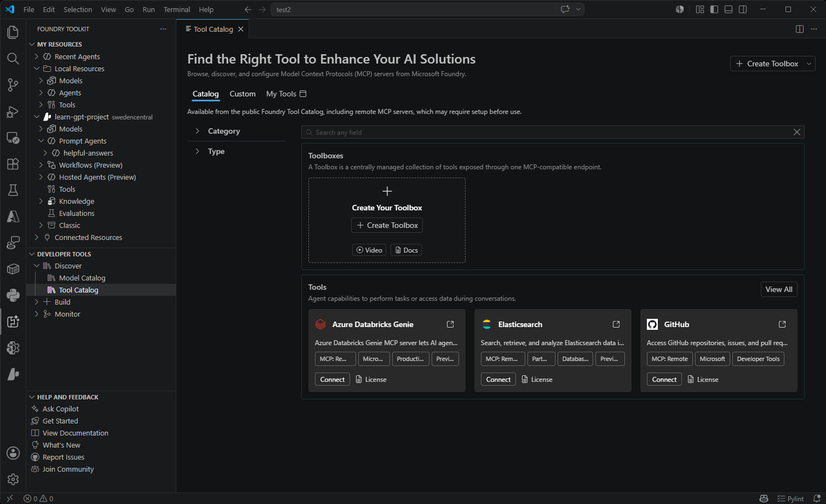Open License for Azure Databricks Genie
The height and width of the screenshot is (504, 826).
pos(371,379)
